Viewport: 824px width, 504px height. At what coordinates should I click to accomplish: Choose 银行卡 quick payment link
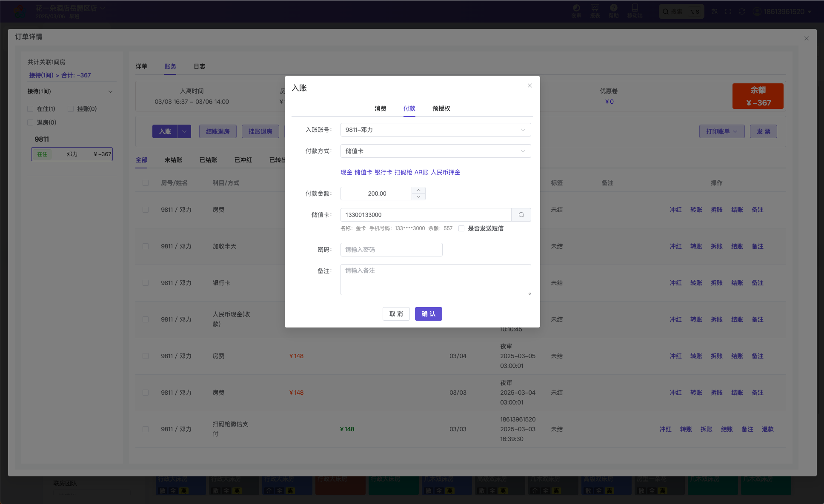[x=383, y=172]
